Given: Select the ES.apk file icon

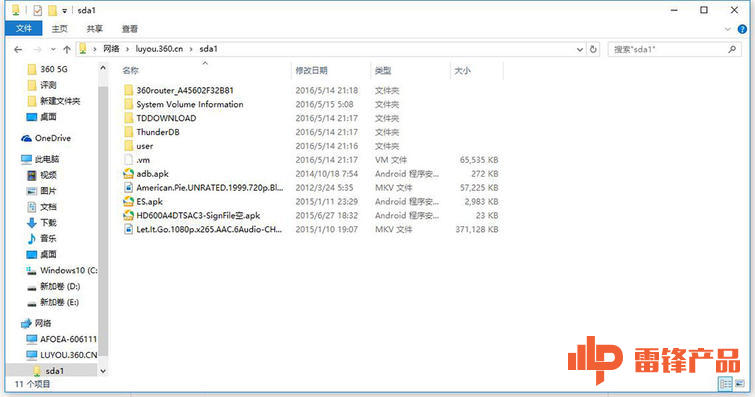Looking at the screenshot, I should click(x=129, y=201).
